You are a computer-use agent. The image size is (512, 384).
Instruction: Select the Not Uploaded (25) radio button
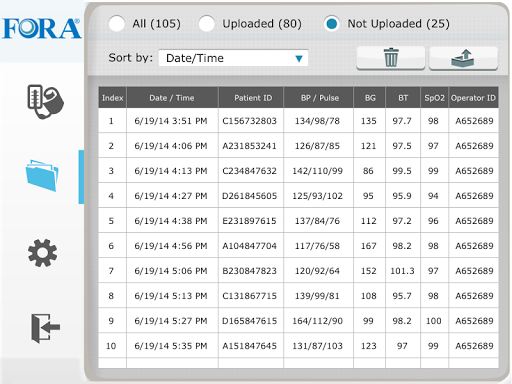click(332, 24)
